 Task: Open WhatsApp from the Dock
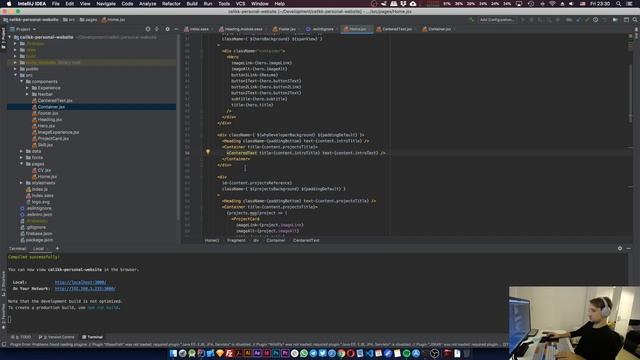click(304, 353)
